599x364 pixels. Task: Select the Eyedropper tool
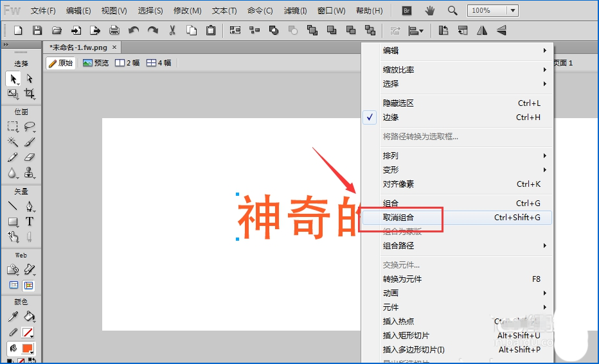click(12, 316)
